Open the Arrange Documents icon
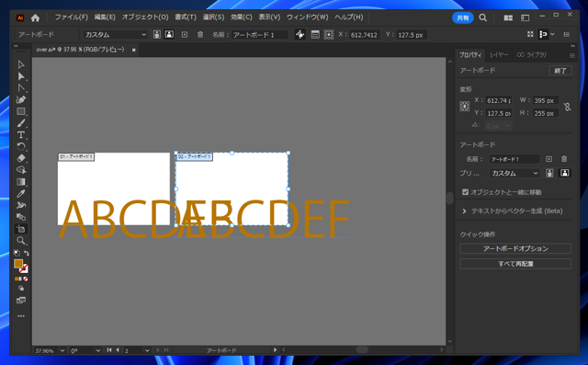 pos(508,17)
